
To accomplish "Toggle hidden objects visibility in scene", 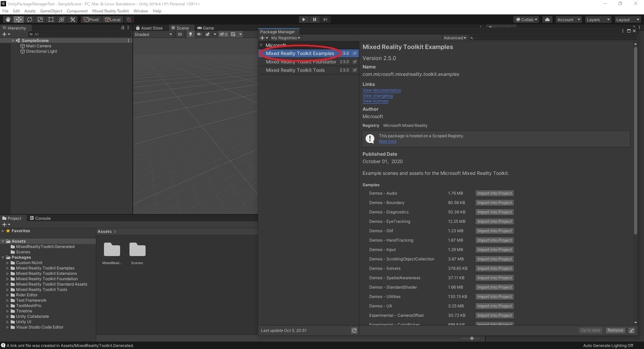I will [224, 34].
